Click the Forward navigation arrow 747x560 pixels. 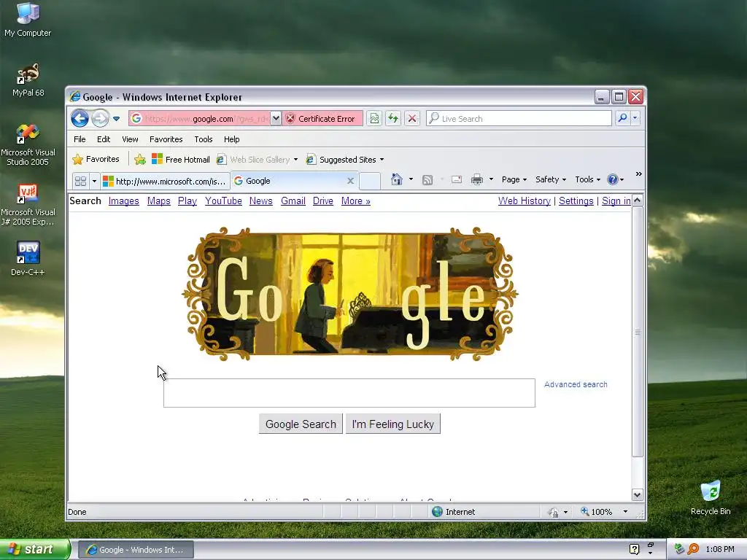coord(100,118)
